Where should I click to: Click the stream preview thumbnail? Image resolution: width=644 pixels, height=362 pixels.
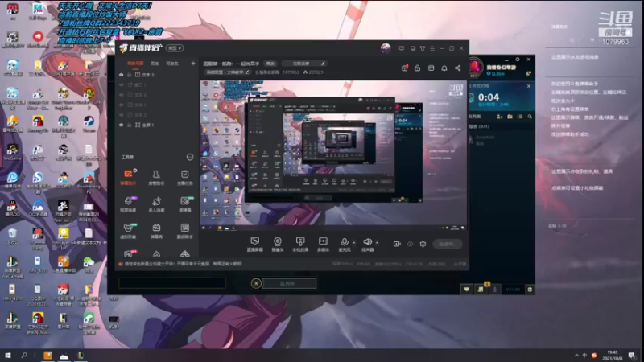click(333, 155)
